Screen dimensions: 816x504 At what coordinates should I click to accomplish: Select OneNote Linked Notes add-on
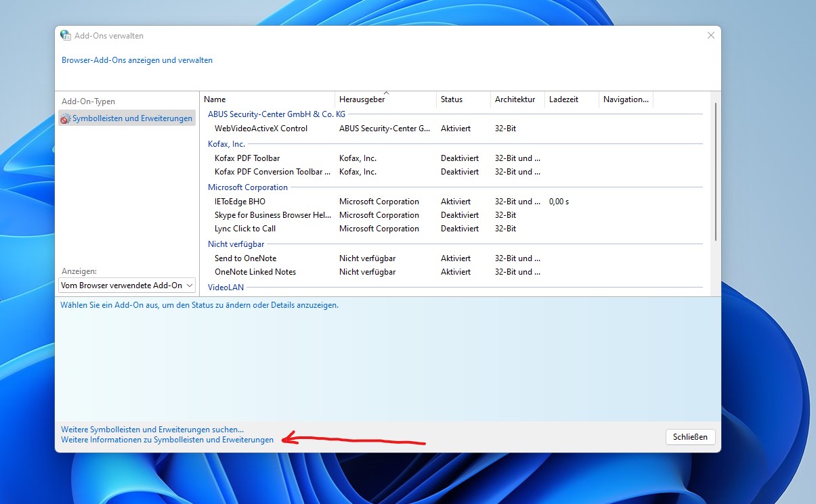pos(255,272)
